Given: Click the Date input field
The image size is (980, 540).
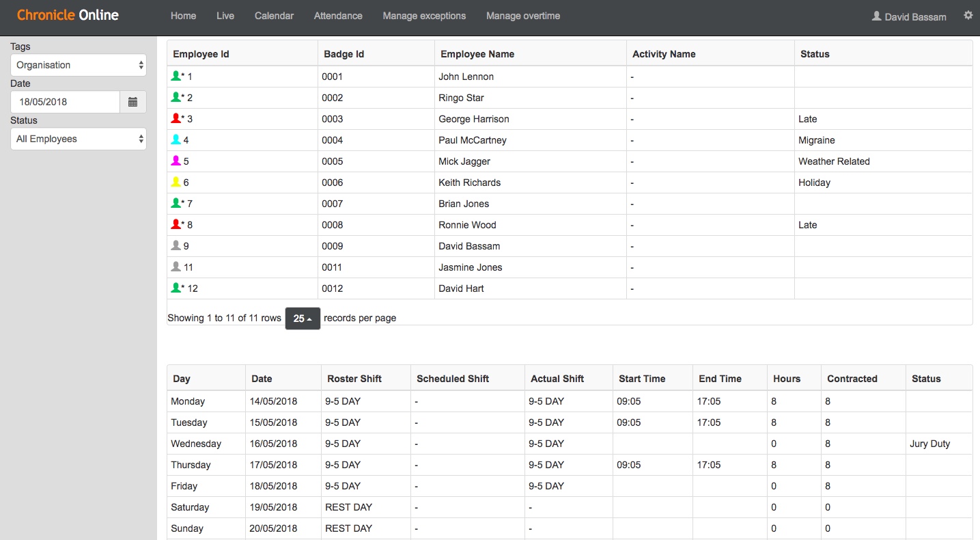Looking at the screenshot, I should [x=66, y=102].
